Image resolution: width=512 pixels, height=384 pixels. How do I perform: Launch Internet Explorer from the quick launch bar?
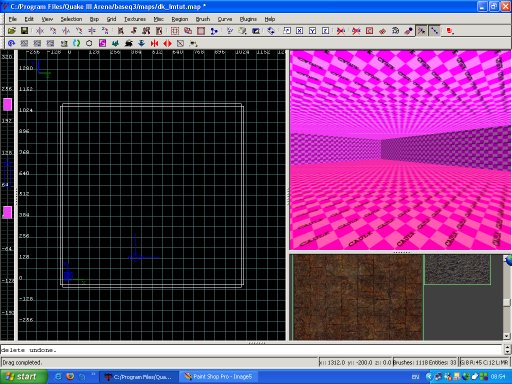(x=58, y=377)
